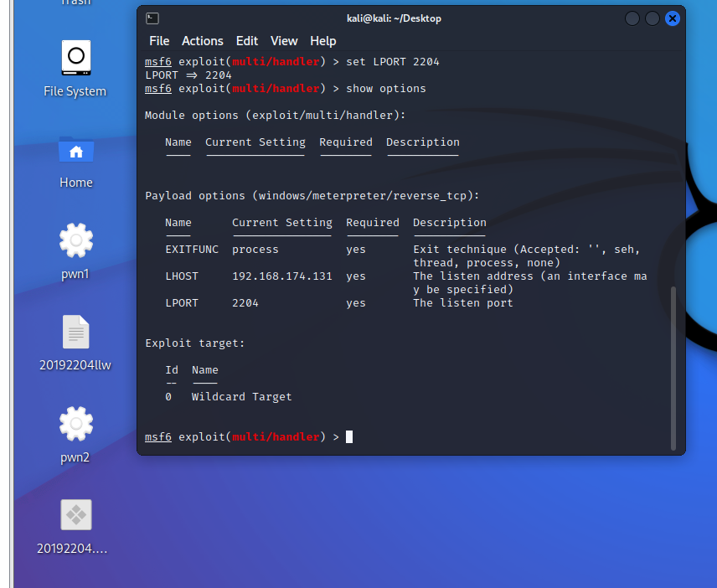Screen dimensions: 717x588
Task: Click the 'Payload options' header line
Action: tap(312, 196)
